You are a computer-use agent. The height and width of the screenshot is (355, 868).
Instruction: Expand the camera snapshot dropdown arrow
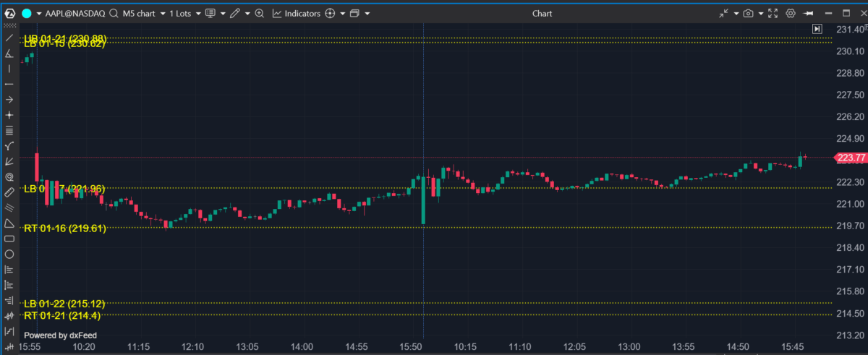point(760,14)
